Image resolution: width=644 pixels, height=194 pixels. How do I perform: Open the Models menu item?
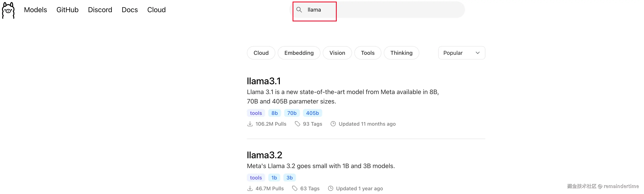pyautogui.click(x=35, y=10)
